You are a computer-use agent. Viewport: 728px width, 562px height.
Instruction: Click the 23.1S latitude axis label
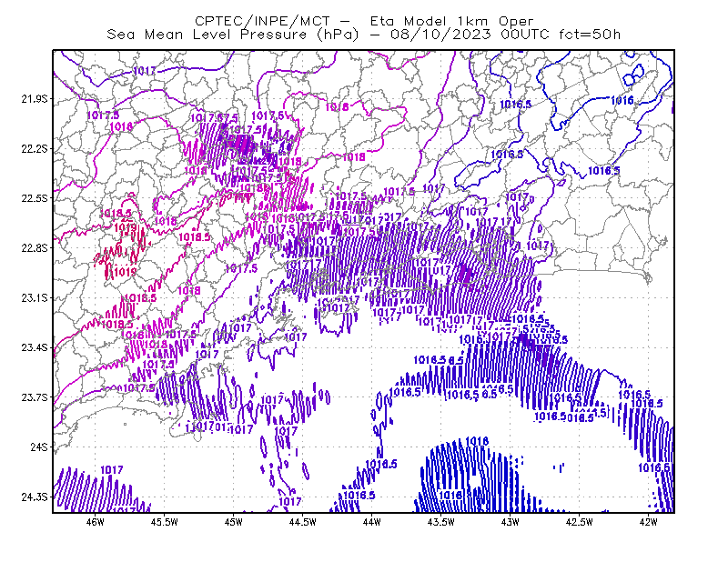35,298
